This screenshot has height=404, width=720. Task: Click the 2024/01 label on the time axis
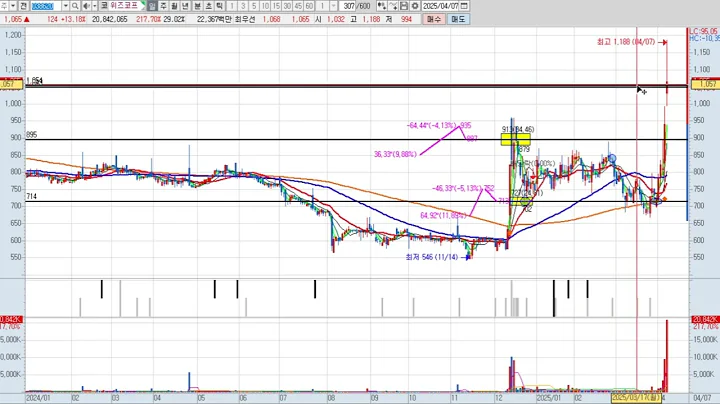pyautogui.click(x=39, y=398)
